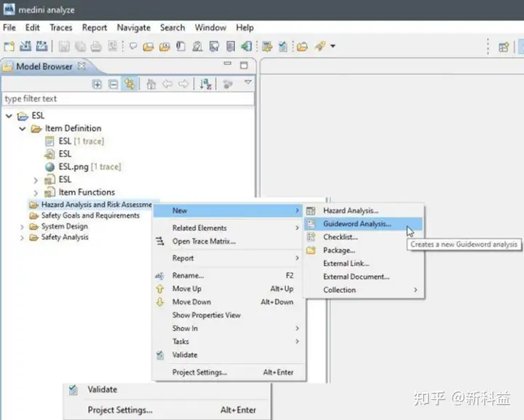Open the File menu

point(9,28)
